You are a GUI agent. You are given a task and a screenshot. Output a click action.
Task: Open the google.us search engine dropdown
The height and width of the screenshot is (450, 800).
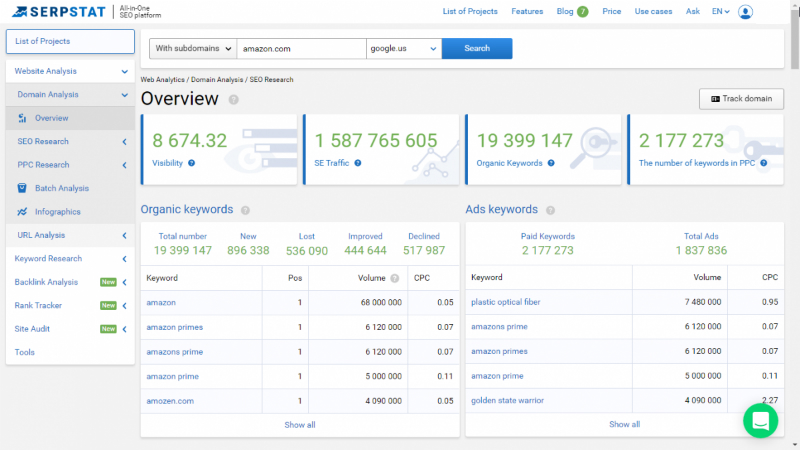404,48
